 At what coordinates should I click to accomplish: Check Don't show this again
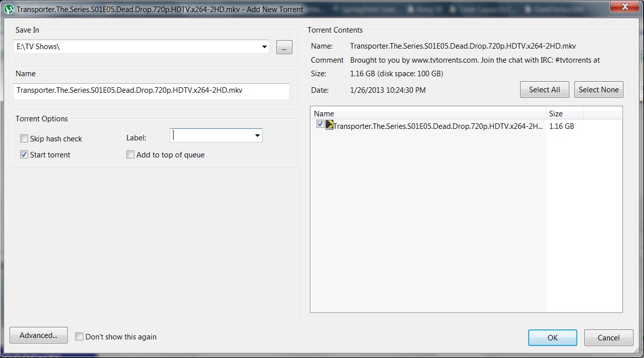[79, 336]
